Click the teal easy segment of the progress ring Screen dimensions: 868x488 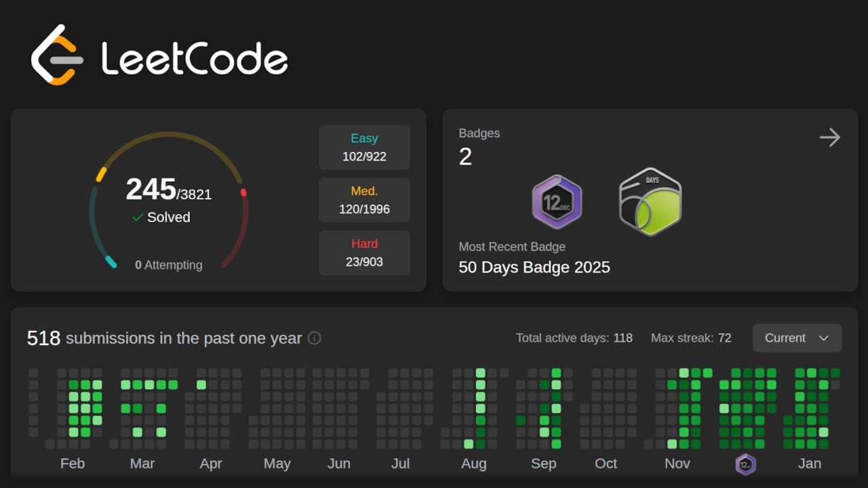(x=110, y=262)
